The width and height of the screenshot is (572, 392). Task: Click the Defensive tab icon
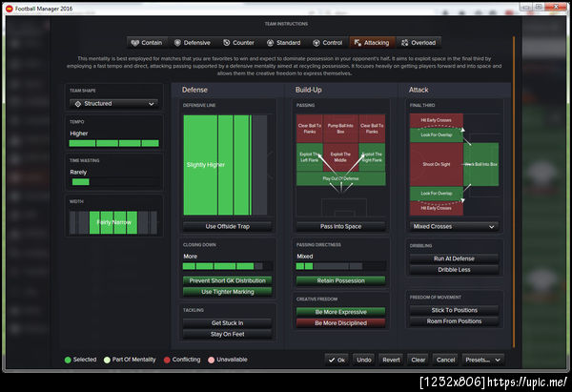(177, 43)
